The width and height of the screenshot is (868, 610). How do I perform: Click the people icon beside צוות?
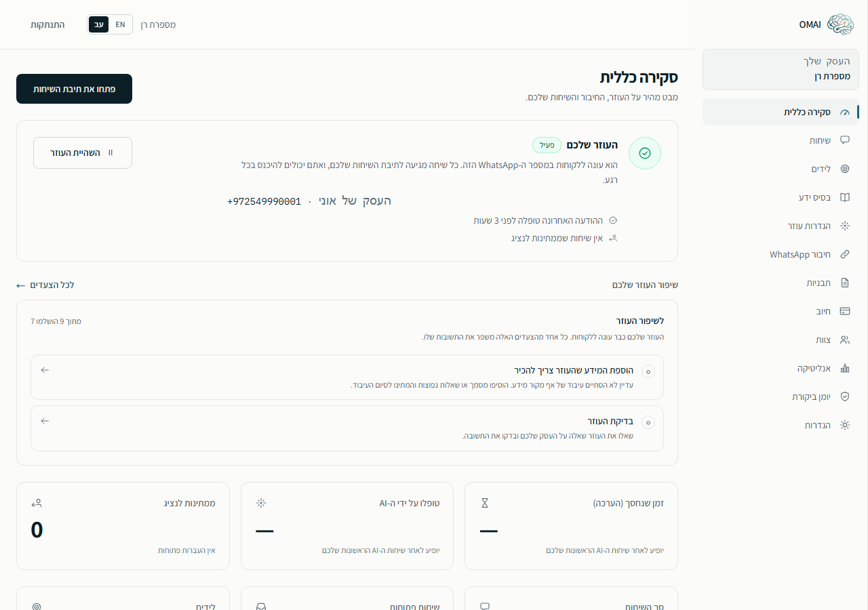844,340
